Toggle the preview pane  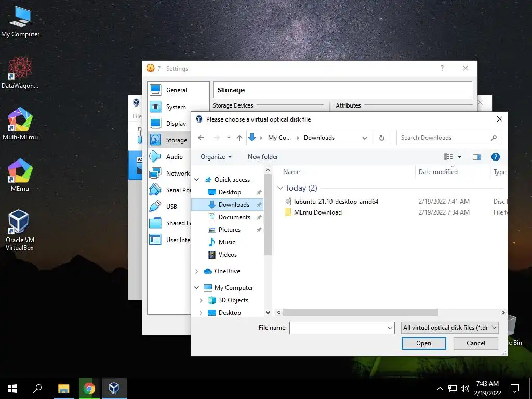[477, 157]
